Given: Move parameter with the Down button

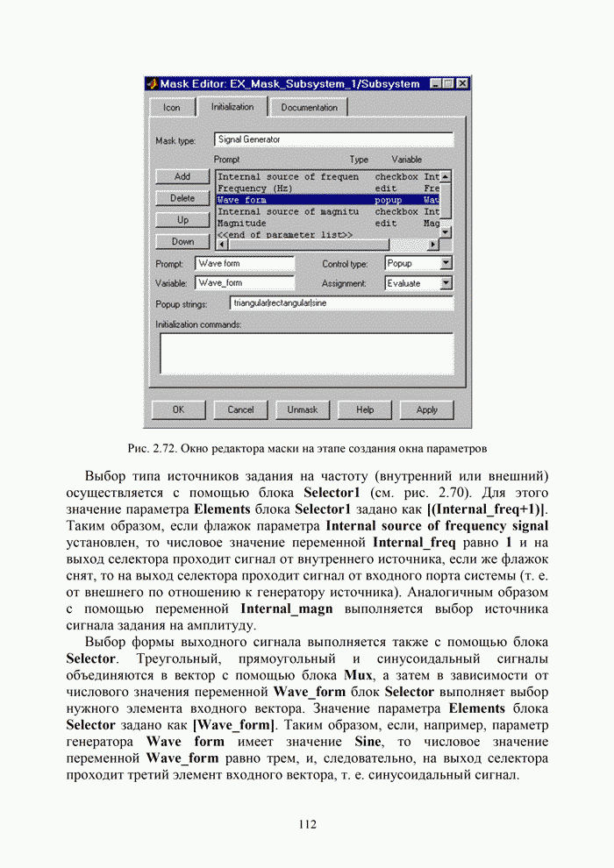Looking at the screenshot, I should point(182,242).
